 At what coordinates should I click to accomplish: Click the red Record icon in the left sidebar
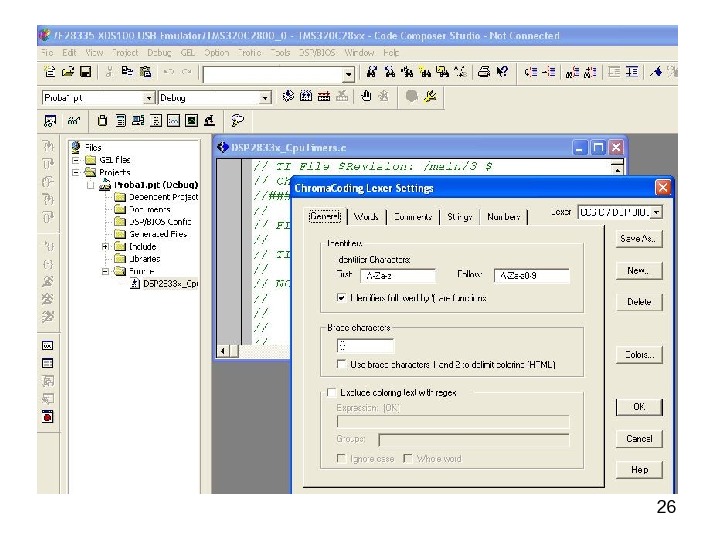(x=47, y=416)
